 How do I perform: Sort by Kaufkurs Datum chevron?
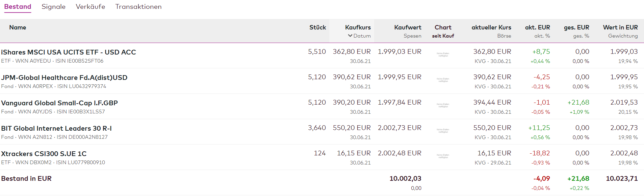coord(350,36)
